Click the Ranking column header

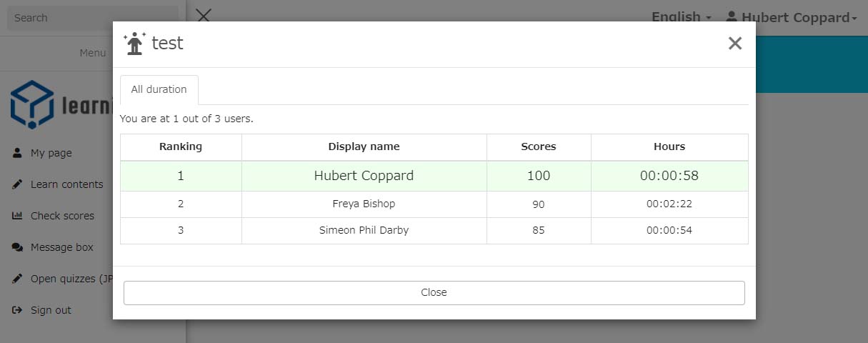pyautogui.click(x=181, y=146)
